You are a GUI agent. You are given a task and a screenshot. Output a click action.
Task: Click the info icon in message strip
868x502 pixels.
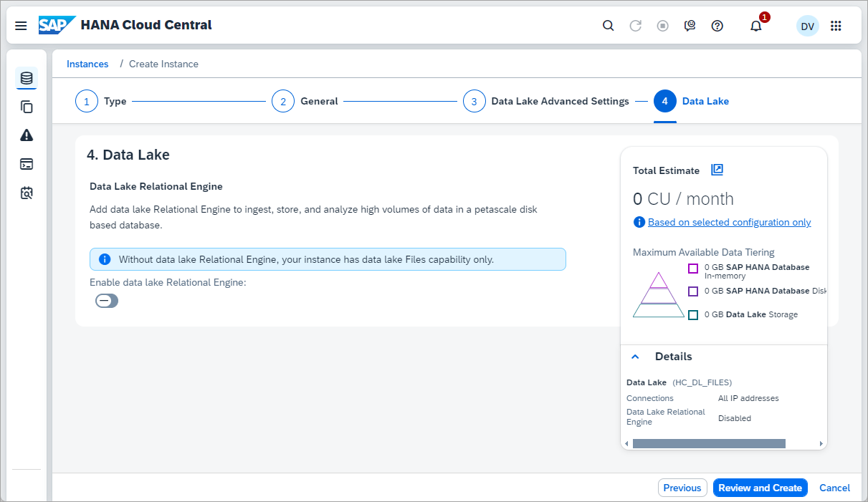point(105,259)
